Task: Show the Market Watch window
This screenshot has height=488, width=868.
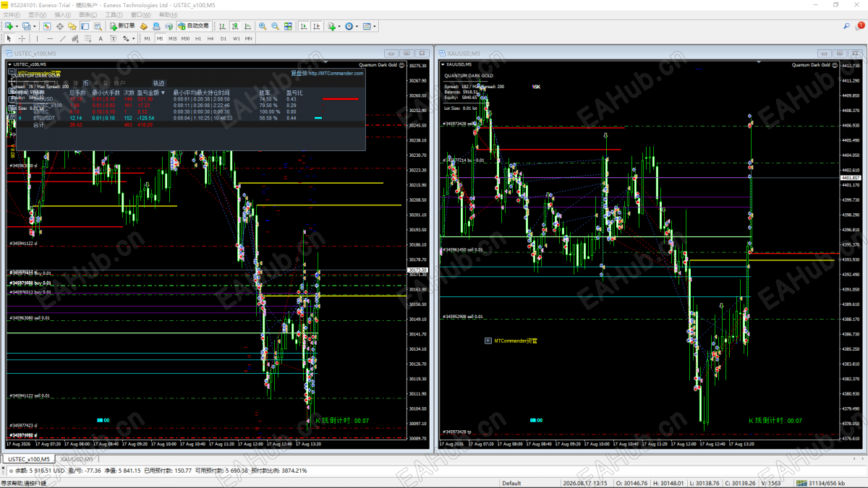Action: pyautogui.click(x=46, y=26)
